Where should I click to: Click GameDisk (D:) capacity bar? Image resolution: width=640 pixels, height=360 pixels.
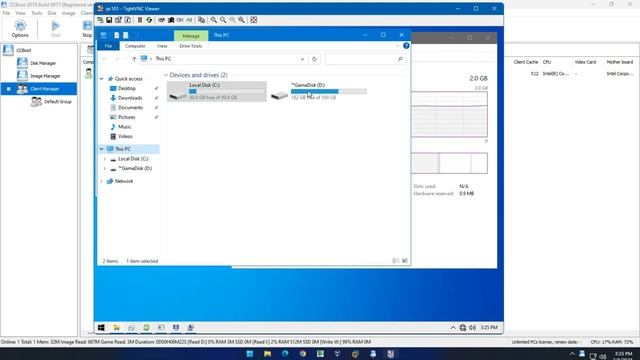pos(329,91)
